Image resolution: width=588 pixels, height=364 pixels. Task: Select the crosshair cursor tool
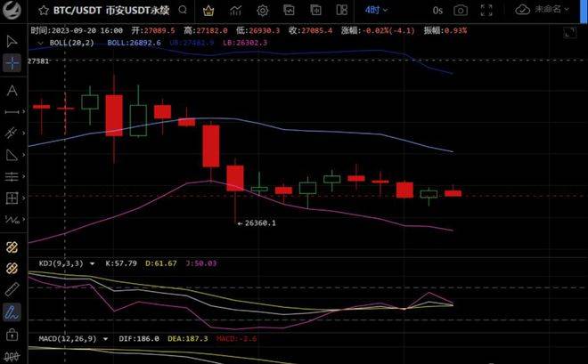(12, 63)
